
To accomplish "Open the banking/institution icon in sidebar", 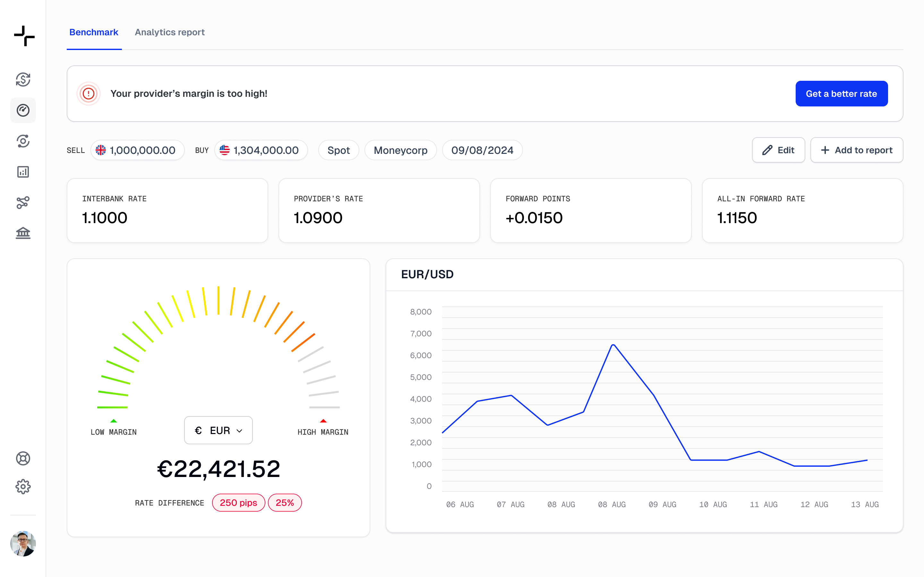I will 23,233.
